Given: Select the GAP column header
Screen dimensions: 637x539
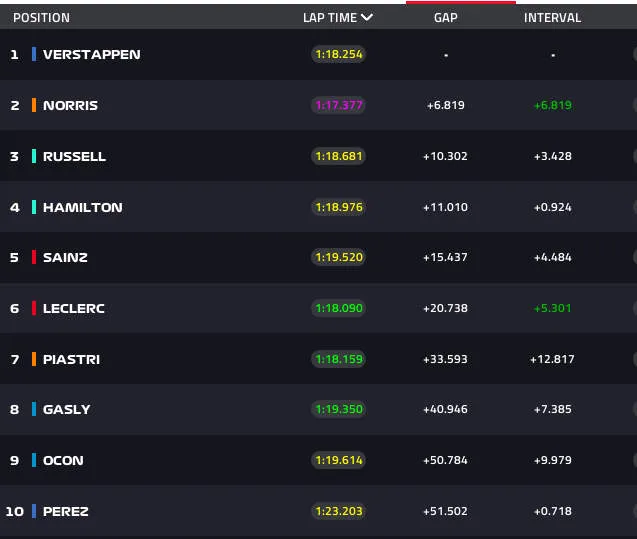Looking at the screenshot, I should click(446, 17).
